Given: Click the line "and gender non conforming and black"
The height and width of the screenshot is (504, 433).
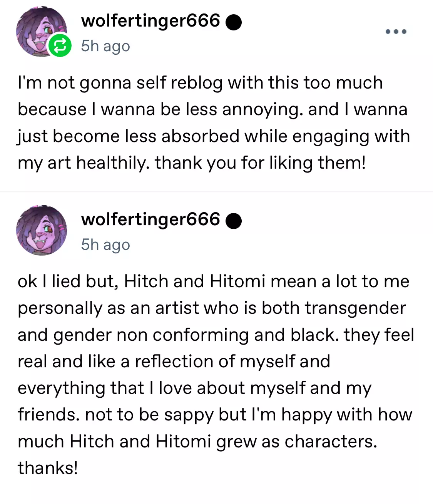Looking at the screenshot, I should [x=216, y=335].
